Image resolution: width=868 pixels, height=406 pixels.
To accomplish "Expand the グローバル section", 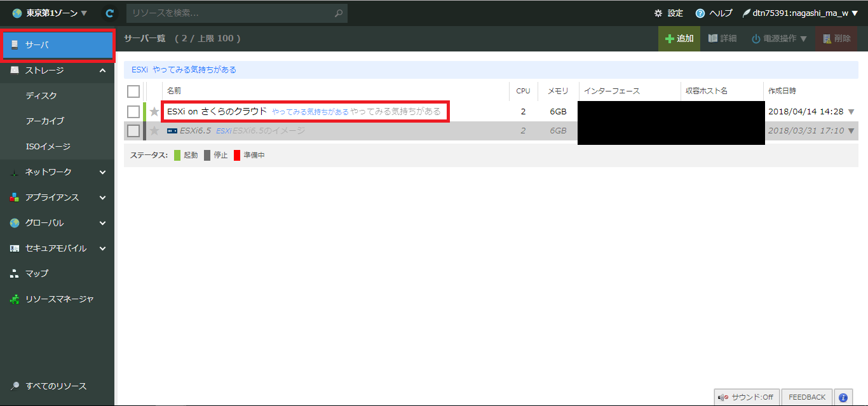I will pyautogui.click(x=103, y=223).
